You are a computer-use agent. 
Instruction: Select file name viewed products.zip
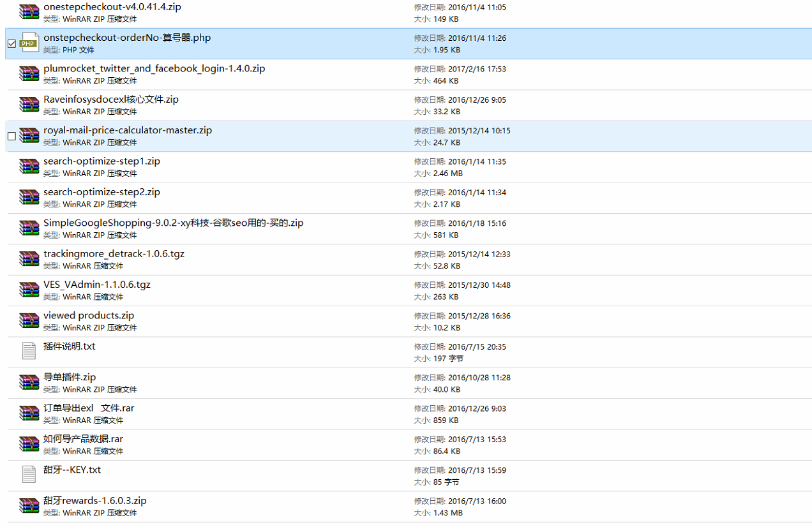pyautogui.click(x=89, y=315)
